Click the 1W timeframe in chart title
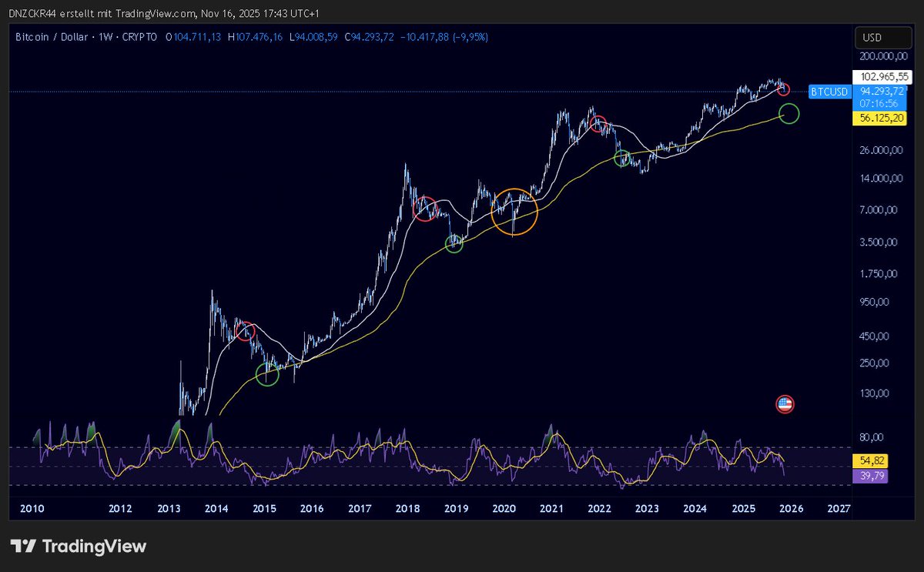This screenshot has width=924, height=572. (x=105, y=37)
